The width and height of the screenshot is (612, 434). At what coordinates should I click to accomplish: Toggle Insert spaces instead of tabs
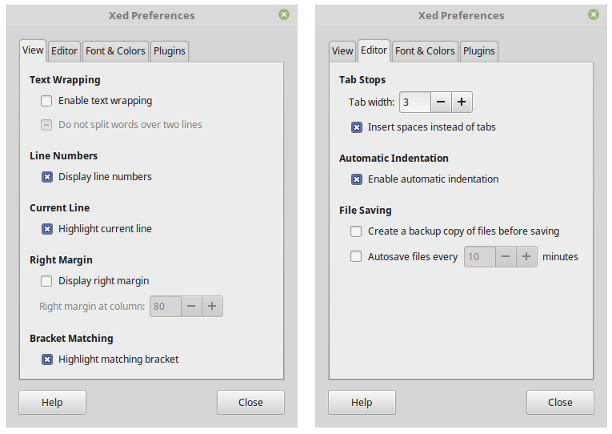357,127
